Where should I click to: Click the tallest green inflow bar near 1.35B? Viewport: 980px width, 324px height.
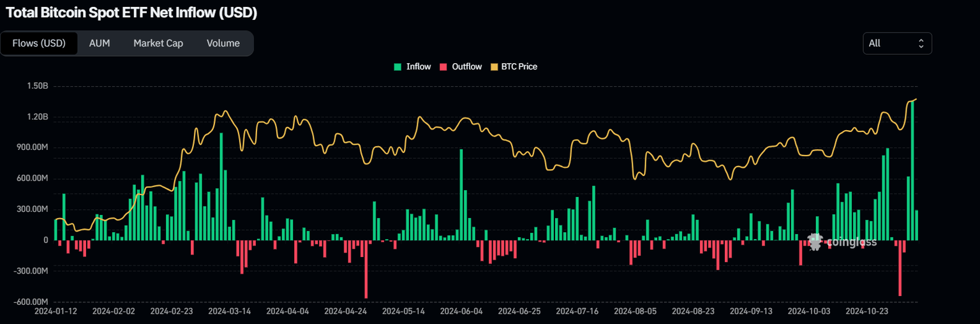[912, 170]
